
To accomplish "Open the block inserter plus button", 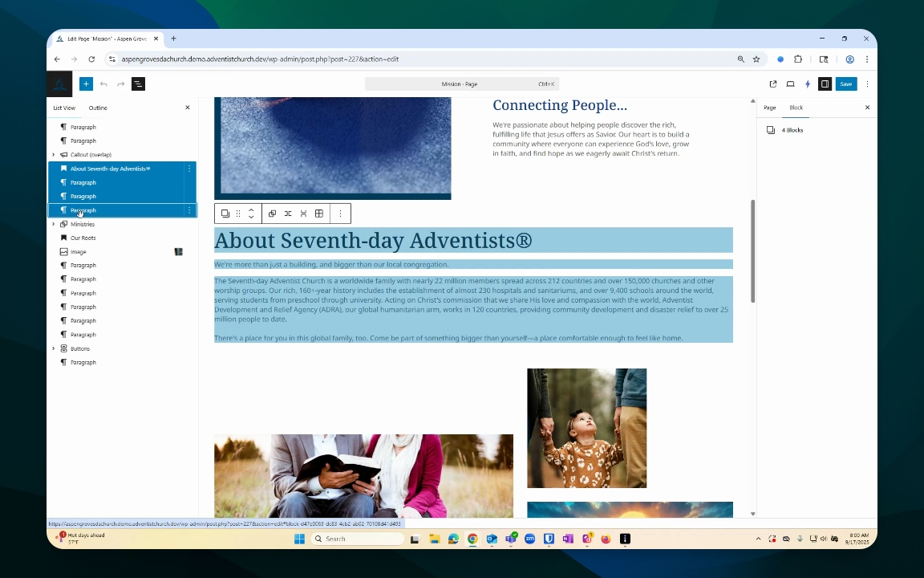I will (x=86, y=83).
